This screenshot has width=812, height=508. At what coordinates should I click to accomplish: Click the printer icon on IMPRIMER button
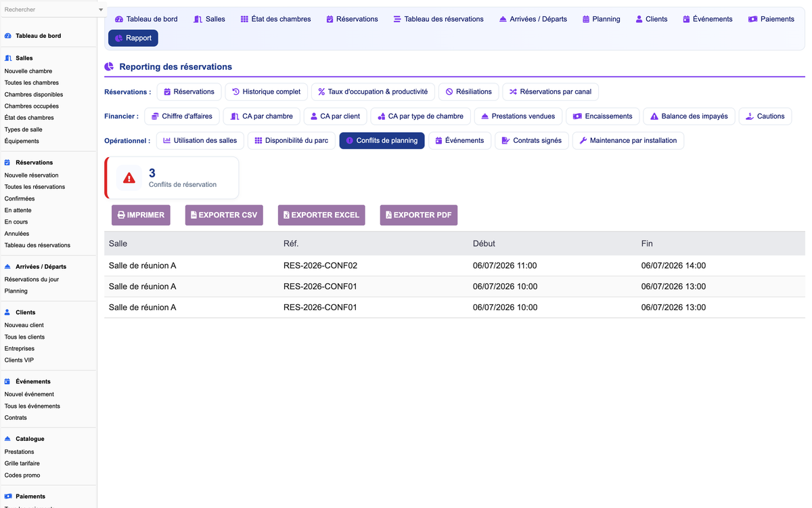point(121,215)
